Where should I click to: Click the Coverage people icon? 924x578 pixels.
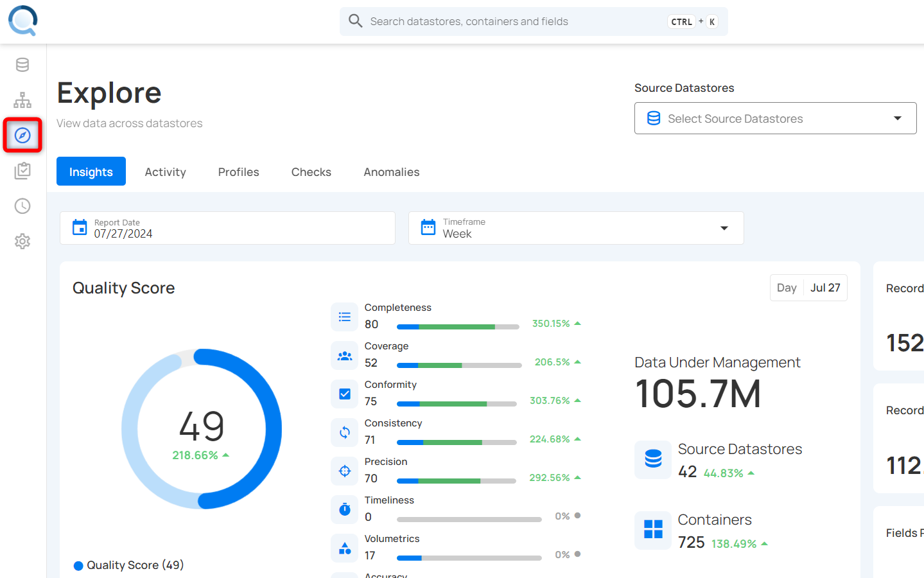click(x=345, y=355)
